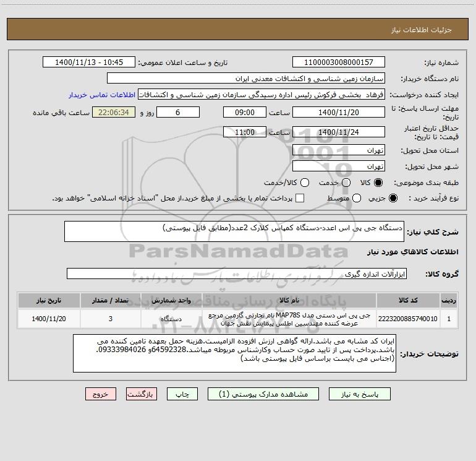Screen dimensions: 476x461
Task: Check the اسناد خزانه اسلامی payment checkbox
Action: pos(300,198)
